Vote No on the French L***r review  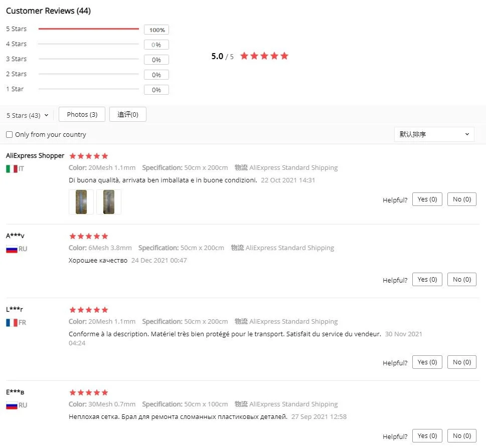pyautogui.click(x=462, y=362)
